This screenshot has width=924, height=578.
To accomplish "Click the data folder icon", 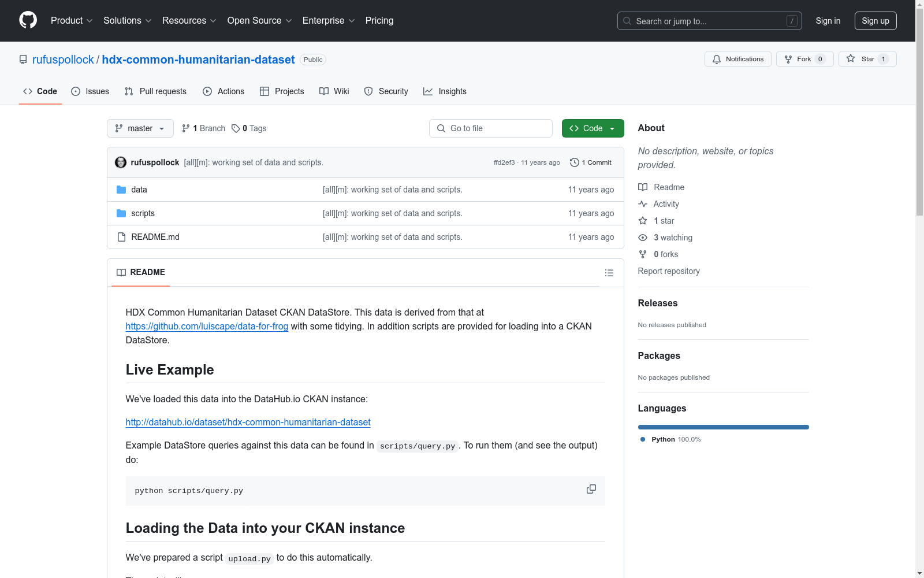I will pyautogui.click(x=121, y=190).
